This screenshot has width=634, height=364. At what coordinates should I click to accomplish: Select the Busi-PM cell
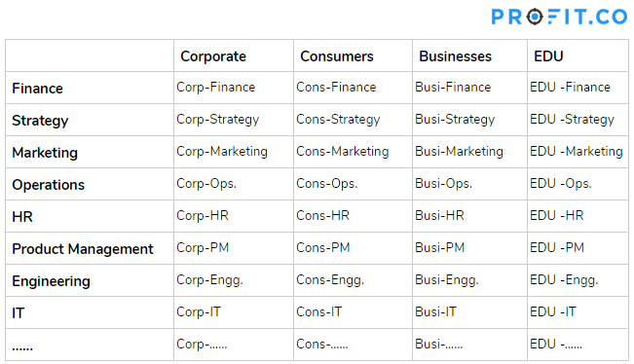pyautogui.click(x=439, y=247)
